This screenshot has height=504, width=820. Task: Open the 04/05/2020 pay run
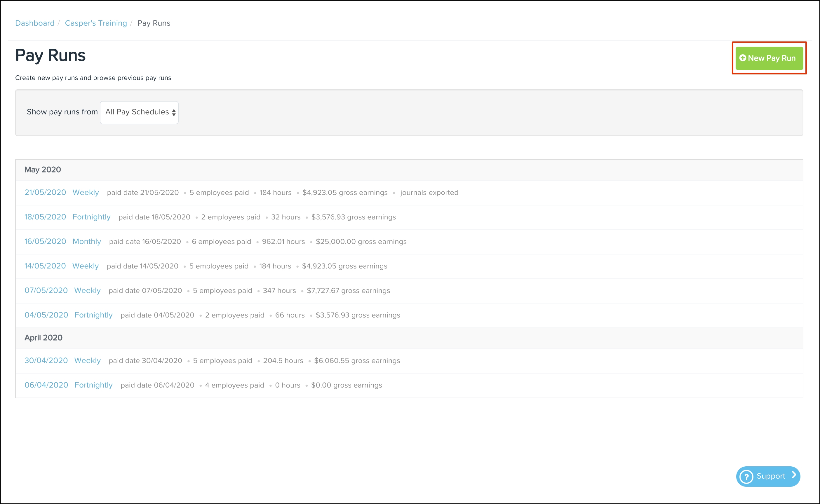coord(46,315)
